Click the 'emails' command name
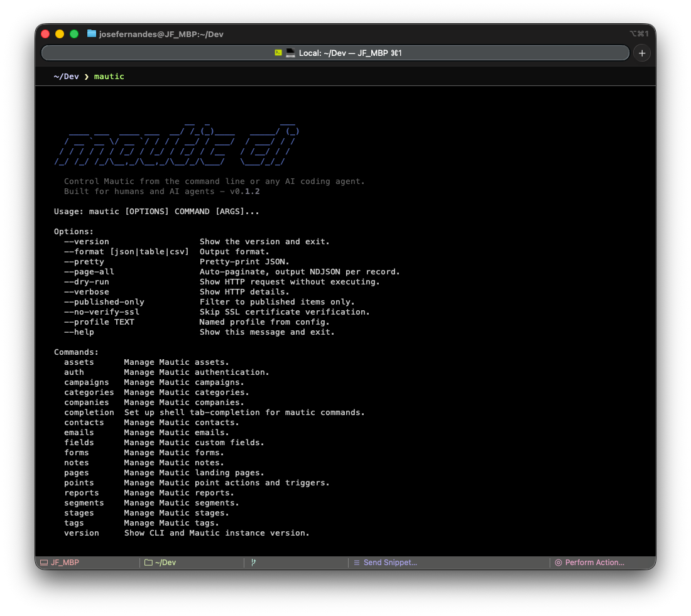This screenshot has width=691, height=616. coord(79,433)
